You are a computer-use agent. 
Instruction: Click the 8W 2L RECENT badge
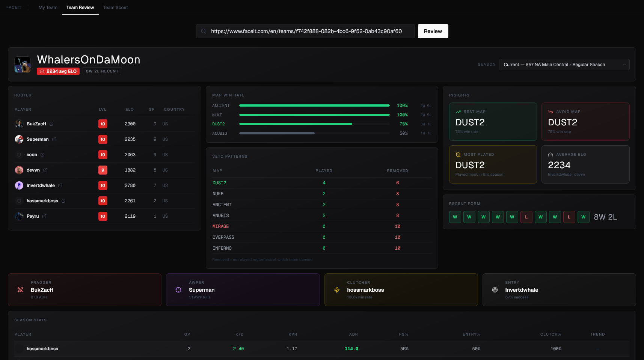[x=102, y=71]
